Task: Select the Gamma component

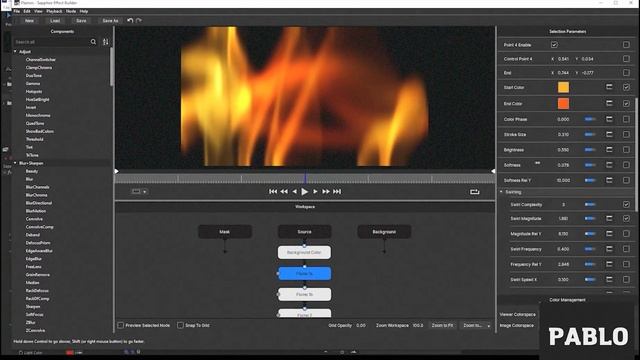Action: (33, 83)
